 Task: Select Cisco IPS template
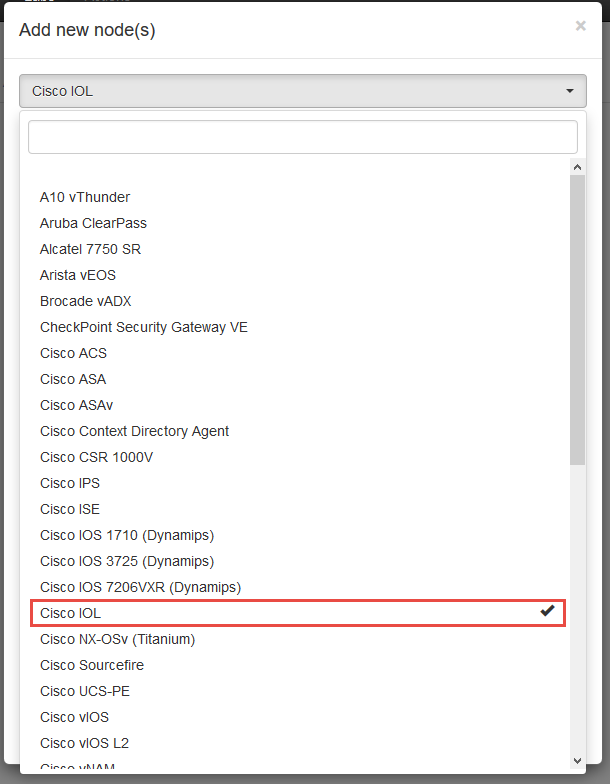[x=298, y=483]
